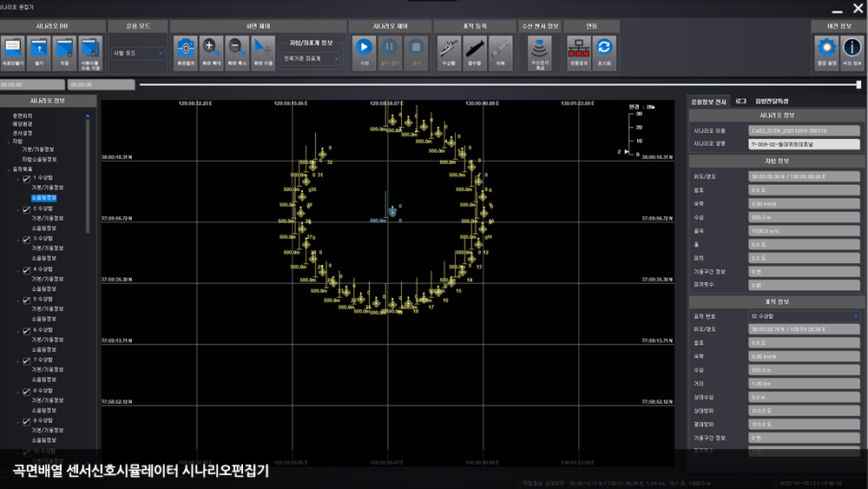Collapse the 3 수상함 tree node

click(x=18, y=240)
